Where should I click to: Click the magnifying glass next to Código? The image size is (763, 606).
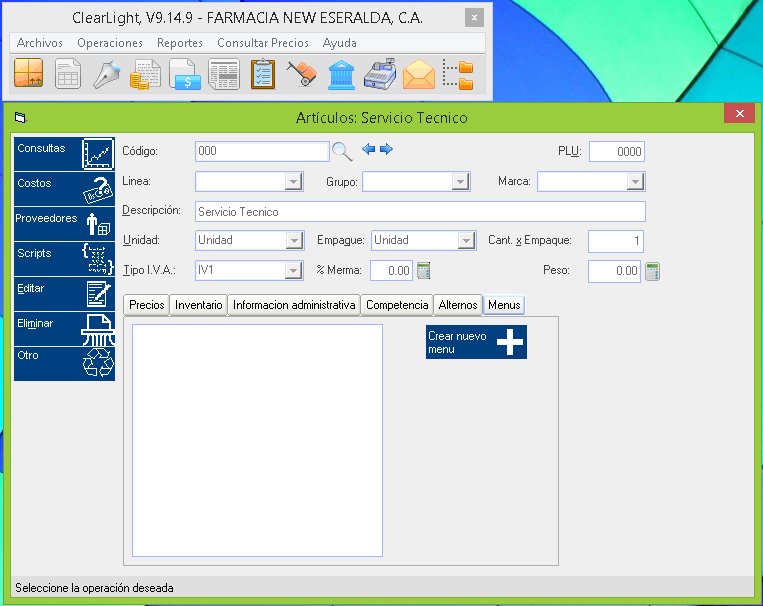343,152
